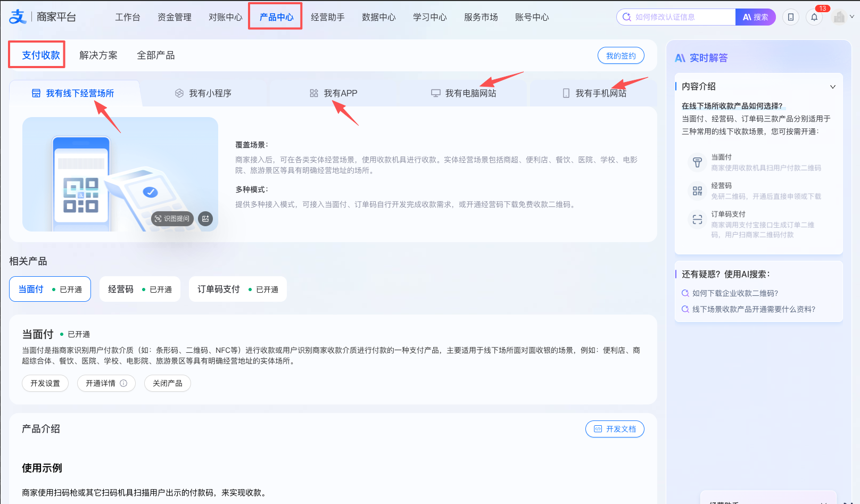The height and width of the screenshot is (504, 860).
Task: Click the 经营码 QR icon in sidebar
Action: 697,191
